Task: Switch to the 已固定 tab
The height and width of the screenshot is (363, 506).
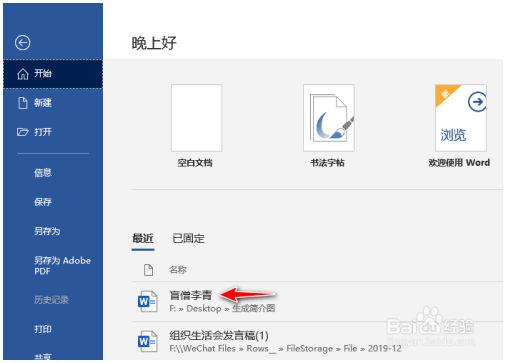Action: click(188, 239)
